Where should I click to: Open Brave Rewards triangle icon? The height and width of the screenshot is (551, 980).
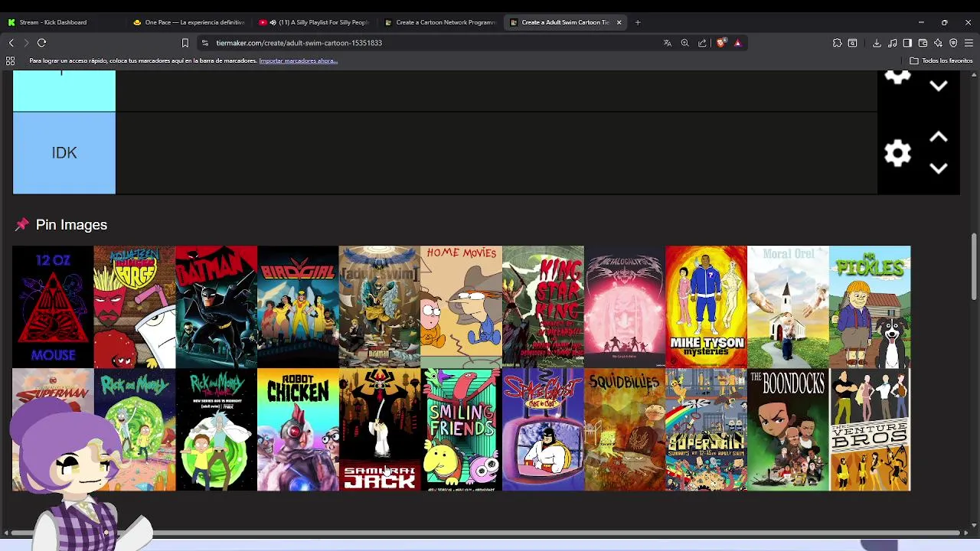click(x=738, y=43)
